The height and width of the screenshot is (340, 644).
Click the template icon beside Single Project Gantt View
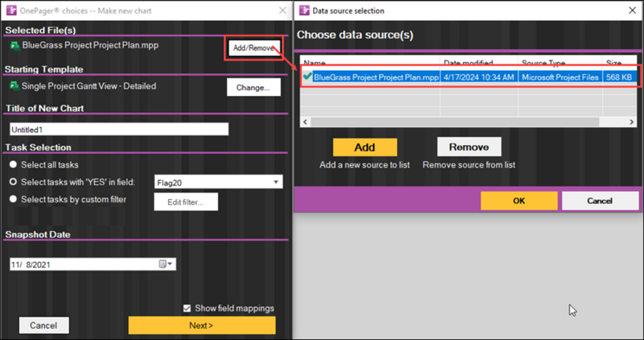coord(14,86)
